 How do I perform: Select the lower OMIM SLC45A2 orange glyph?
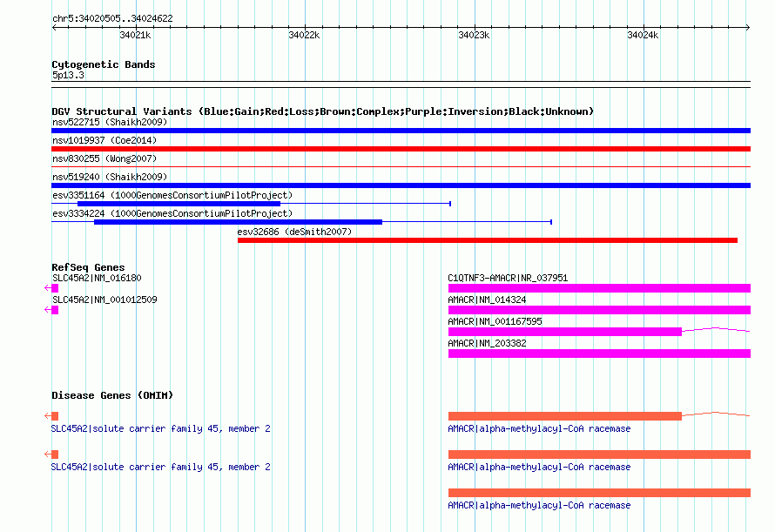54,455
